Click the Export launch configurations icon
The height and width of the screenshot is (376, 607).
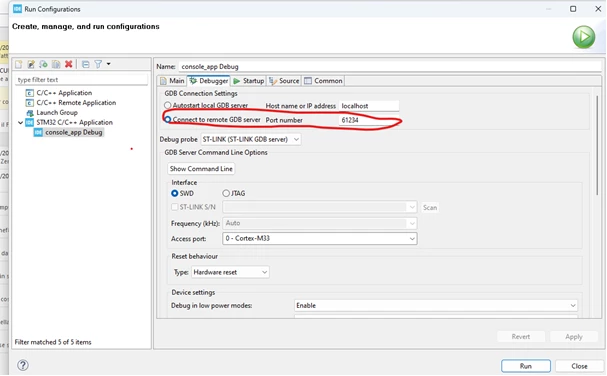pos(43,64)
